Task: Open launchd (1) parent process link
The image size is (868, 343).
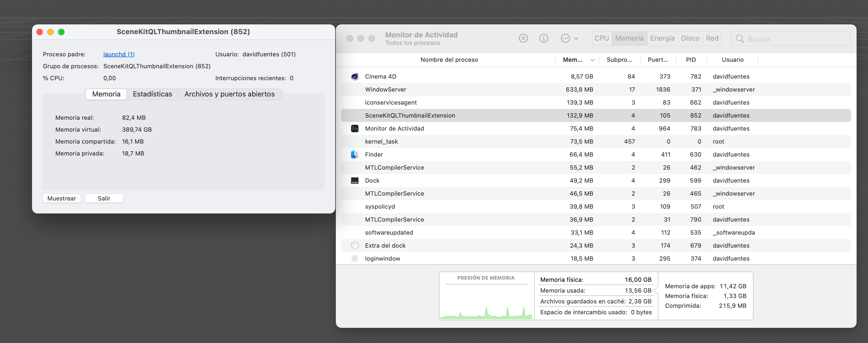Action: (119, 54)
